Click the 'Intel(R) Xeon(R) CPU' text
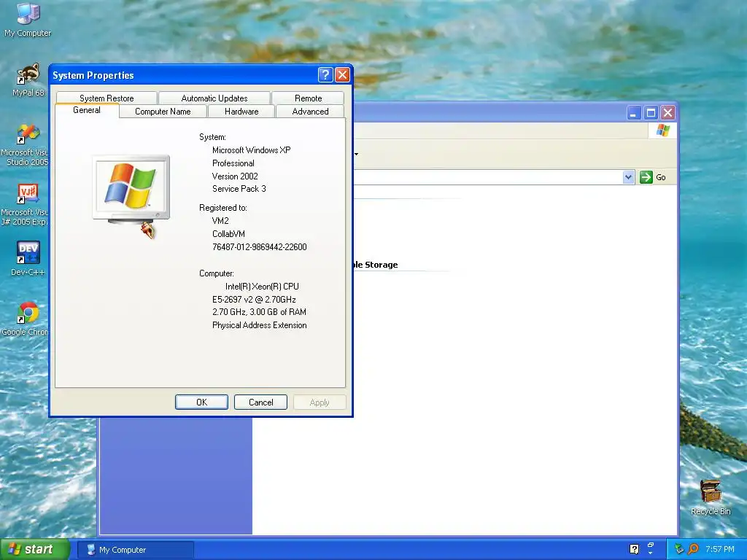The height and width of the screenshot is (560, 747). [x=262, y=286]
